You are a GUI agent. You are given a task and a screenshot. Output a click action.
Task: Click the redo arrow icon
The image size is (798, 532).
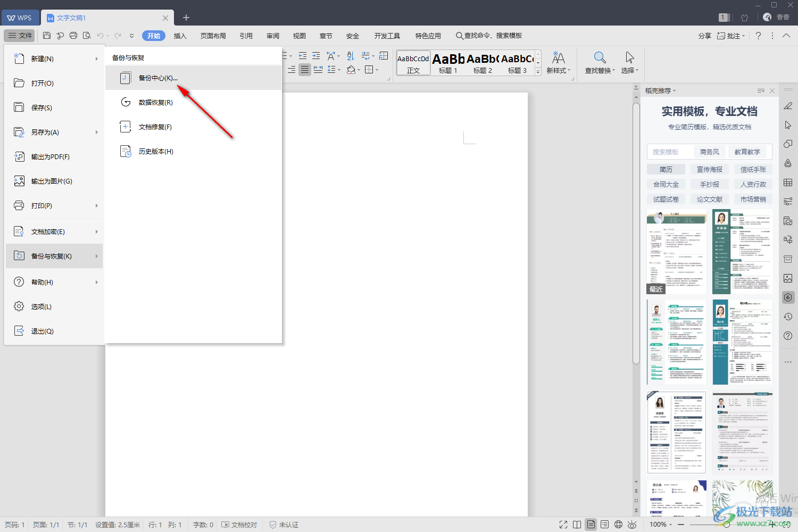point(118,36)
